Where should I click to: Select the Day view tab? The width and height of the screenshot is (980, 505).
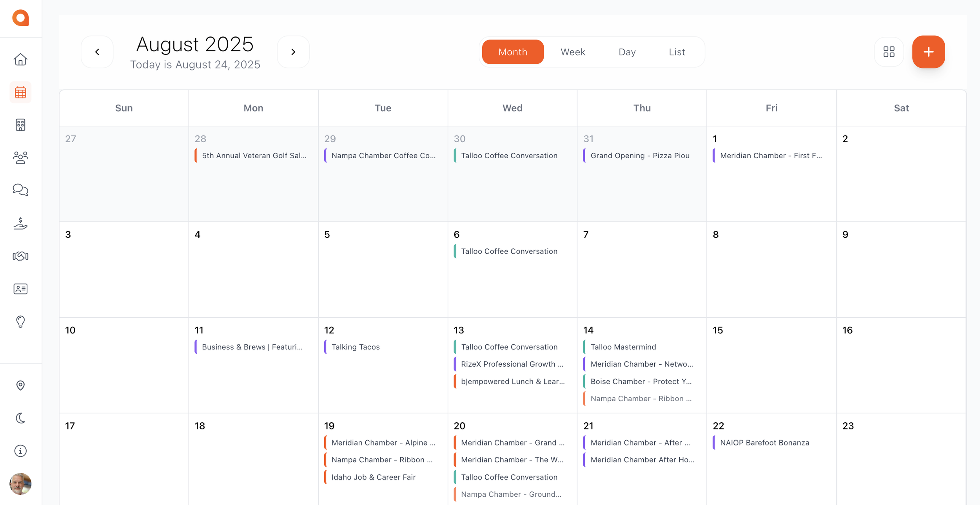tap(627, 52)
